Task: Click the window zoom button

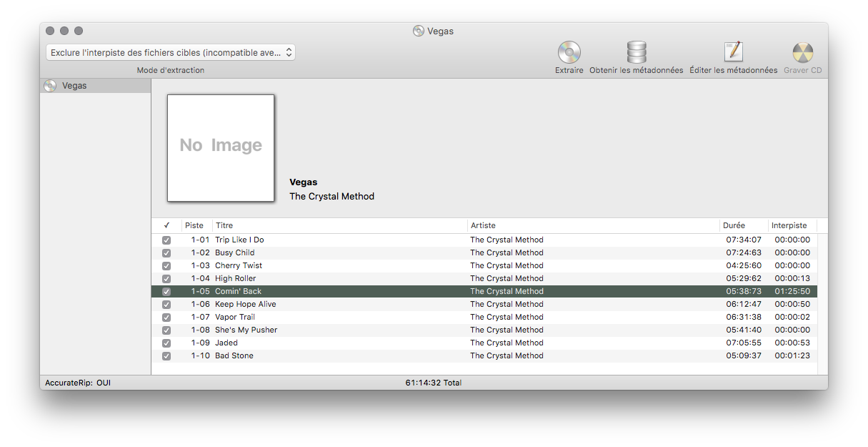Action: point(79,31)
